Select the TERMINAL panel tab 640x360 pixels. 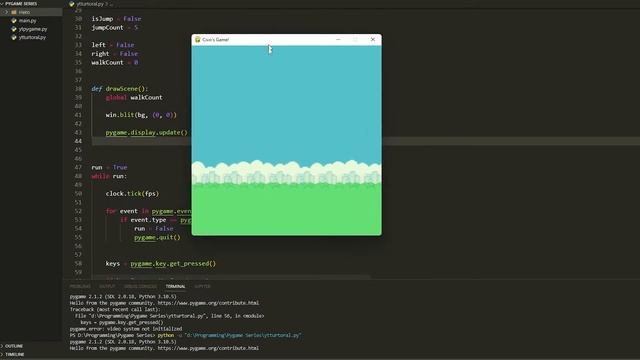(x=175, y=287)
